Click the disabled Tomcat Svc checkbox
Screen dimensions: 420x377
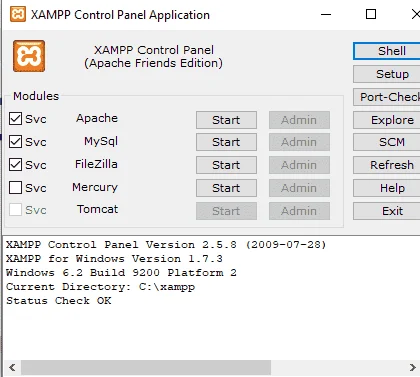point(15,210)
